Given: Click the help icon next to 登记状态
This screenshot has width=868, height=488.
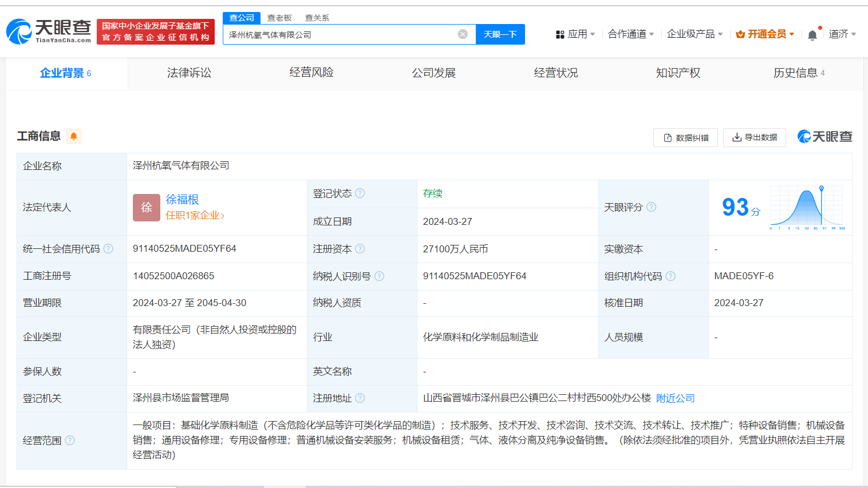Looking at the screenshot, I should point(361,193).
